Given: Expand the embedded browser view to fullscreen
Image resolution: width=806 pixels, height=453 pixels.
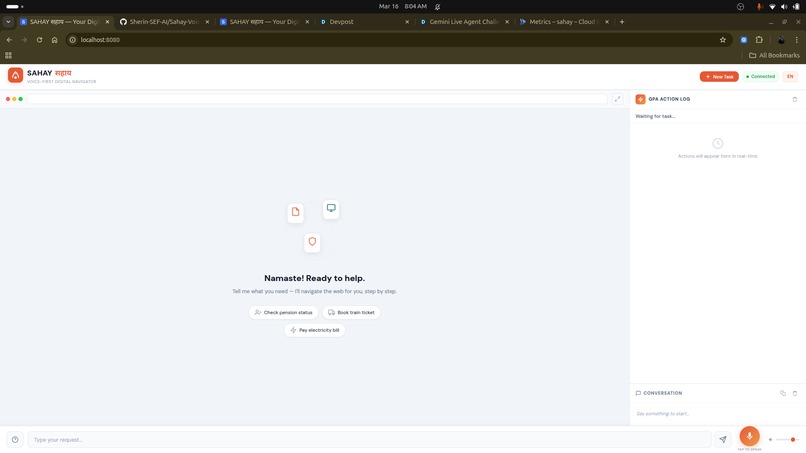Looking at the screenshot, I should (617, 99).
